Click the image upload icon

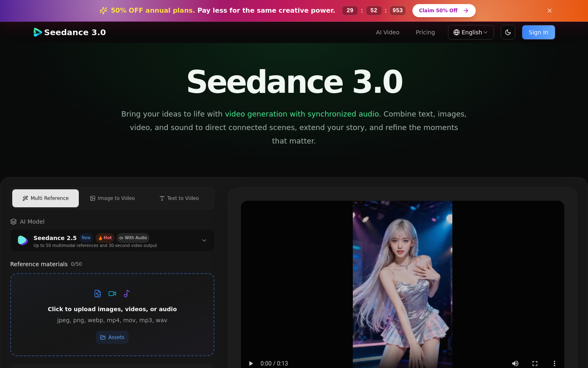point(98,294)
